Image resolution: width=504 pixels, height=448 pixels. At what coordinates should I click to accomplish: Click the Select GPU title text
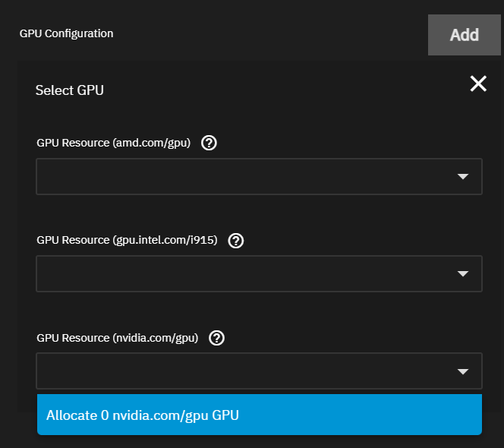[x=69, y=90]
